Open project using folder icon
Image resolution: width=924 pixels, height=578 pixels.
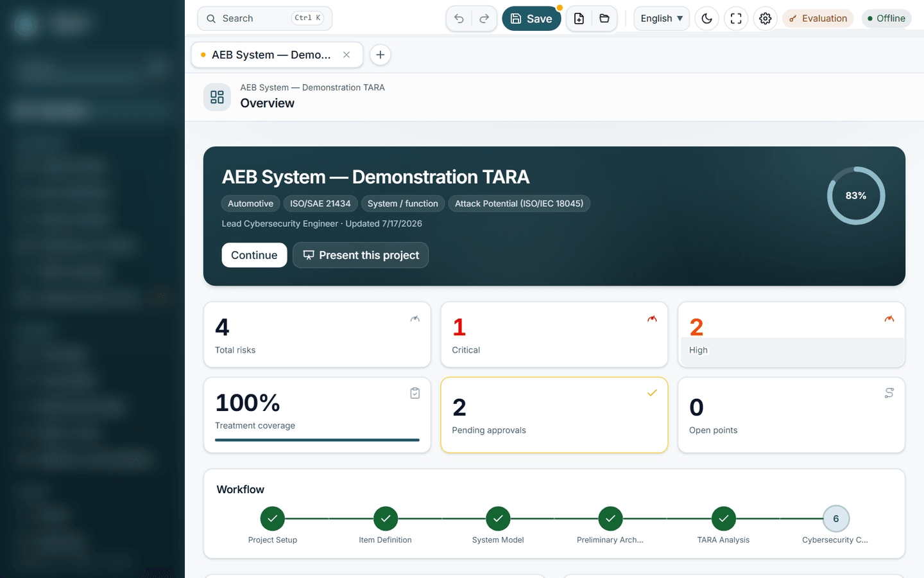tap(604, 19)
